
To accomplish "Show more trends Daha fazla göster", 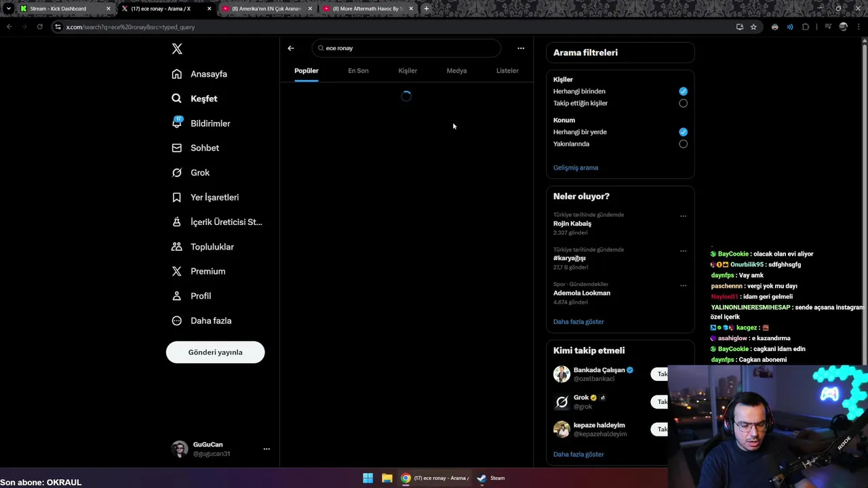I will point(578,321).
